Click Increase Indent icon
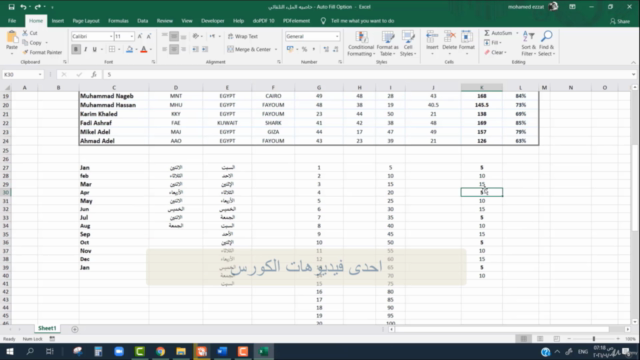This screenshot has width=640, height=360. pyautogui.click(x=205, y=49)
